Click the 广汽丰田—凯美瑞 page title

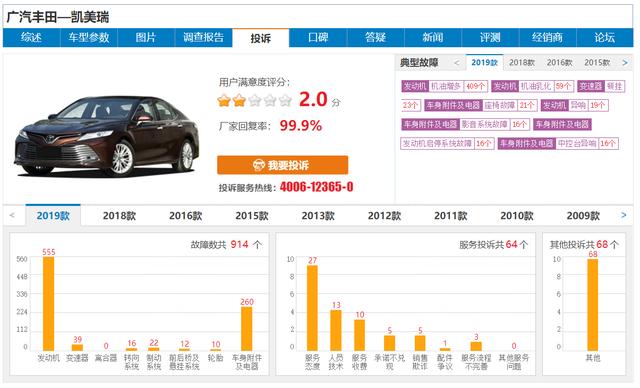click(x=58, y=17)
